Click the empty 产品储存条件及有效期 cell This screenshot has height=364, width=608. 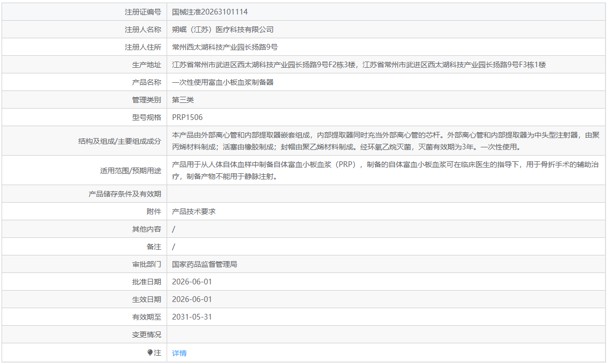[386, 194]
